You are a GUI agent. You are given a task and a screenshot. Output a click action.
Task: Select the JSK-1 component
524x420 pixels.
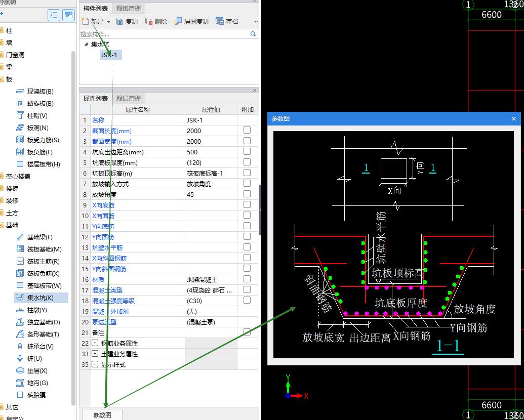pos(110,55)
